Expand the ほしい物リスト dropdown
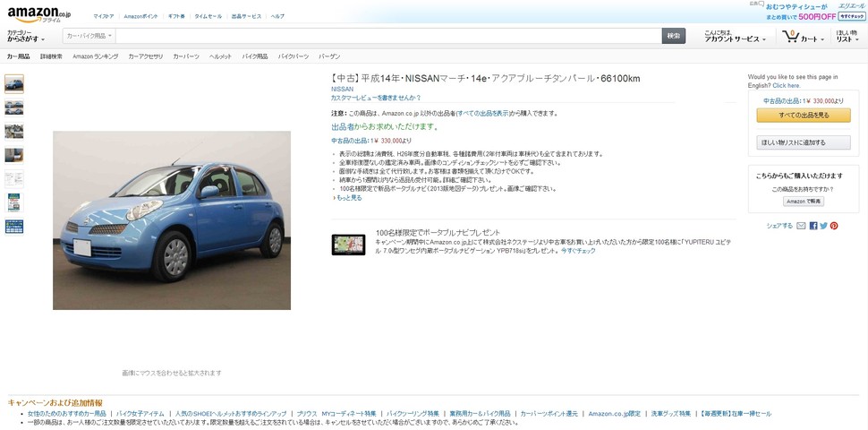The width and height of the screenshot is (868, 430). (x=847, y=37)
